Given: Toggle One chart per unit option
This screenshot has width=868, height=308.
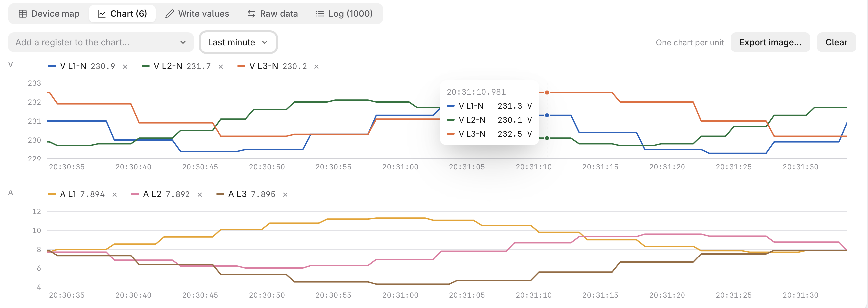Looking at the screenshot, I should [689, 43].
